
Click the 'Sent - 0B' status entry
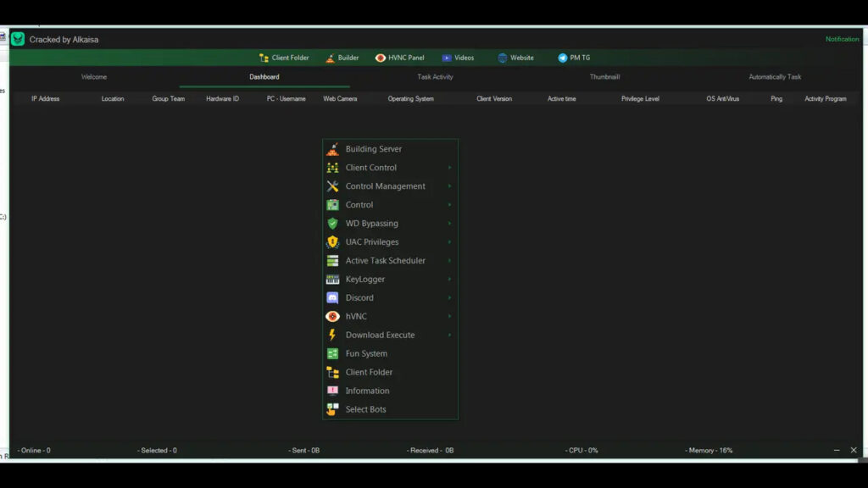click(x=304, y=451)
